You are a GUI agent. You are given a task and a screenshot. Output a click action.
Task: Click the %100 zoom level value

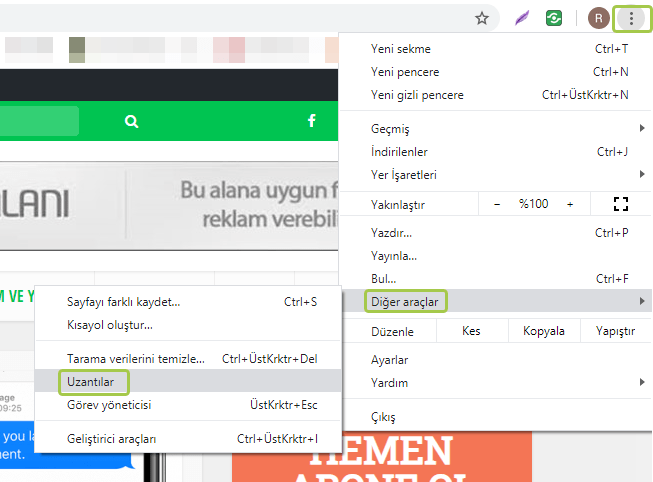coord(533,204)
